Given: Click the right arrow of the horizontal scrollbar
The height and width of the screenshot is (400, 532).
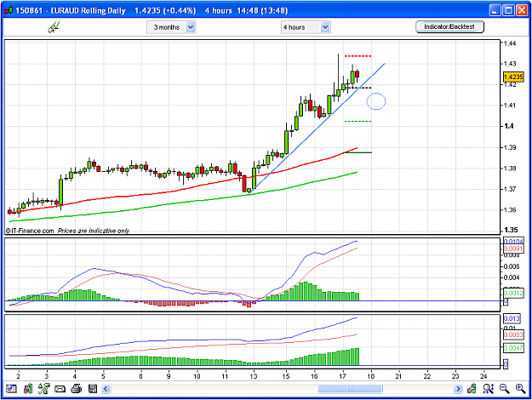Looking at the screenshot, I should pyautogui.click(x=459, y=389).
